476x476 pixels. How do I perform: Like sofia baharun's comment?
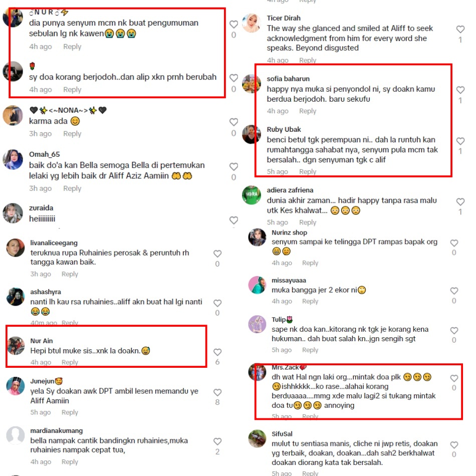(x=460, y=90)
